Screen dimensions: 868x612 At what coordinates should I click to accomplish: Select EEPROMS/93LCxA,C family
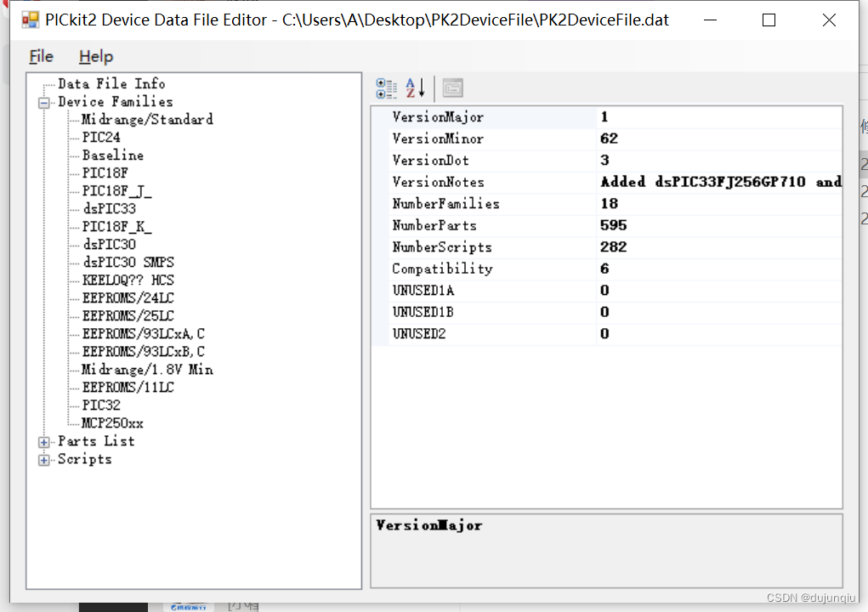144,334
